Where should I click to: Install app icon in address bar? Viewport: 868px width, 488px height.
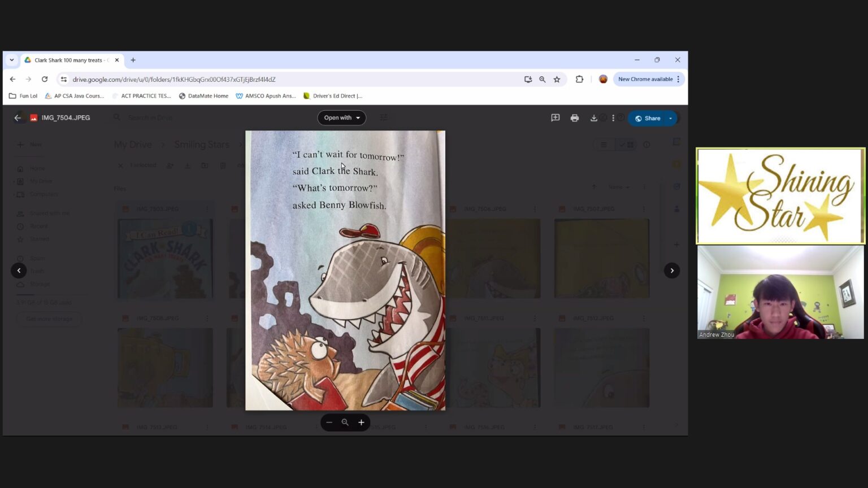[x=528, y=80]
